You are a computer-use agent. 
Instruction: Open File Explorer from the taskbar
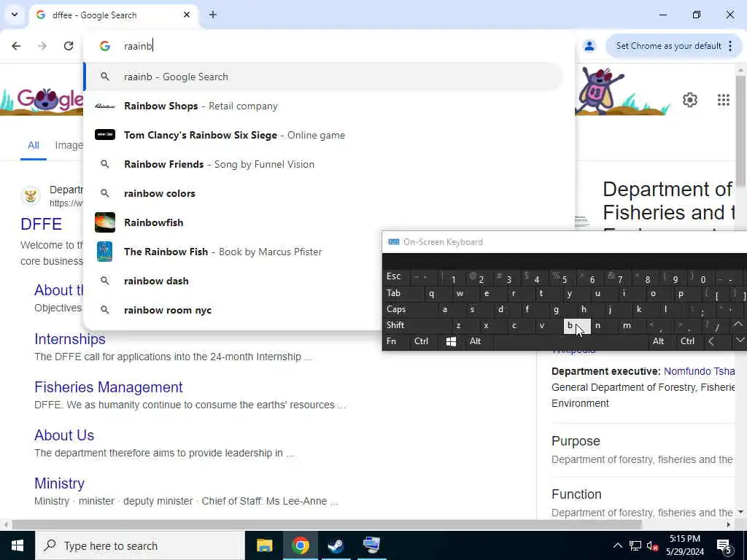(264, 545)
